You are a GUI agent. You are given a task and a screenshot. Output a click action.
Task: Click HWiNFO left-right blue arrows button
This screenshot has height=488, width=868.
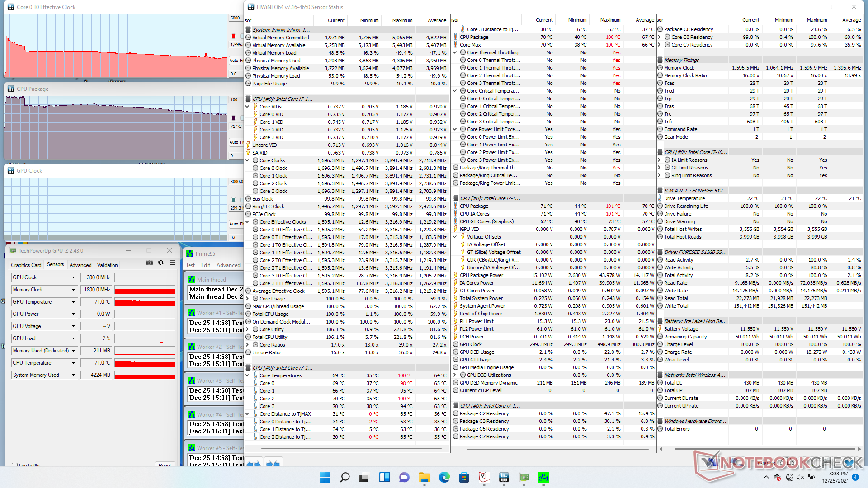pos(254,464)
